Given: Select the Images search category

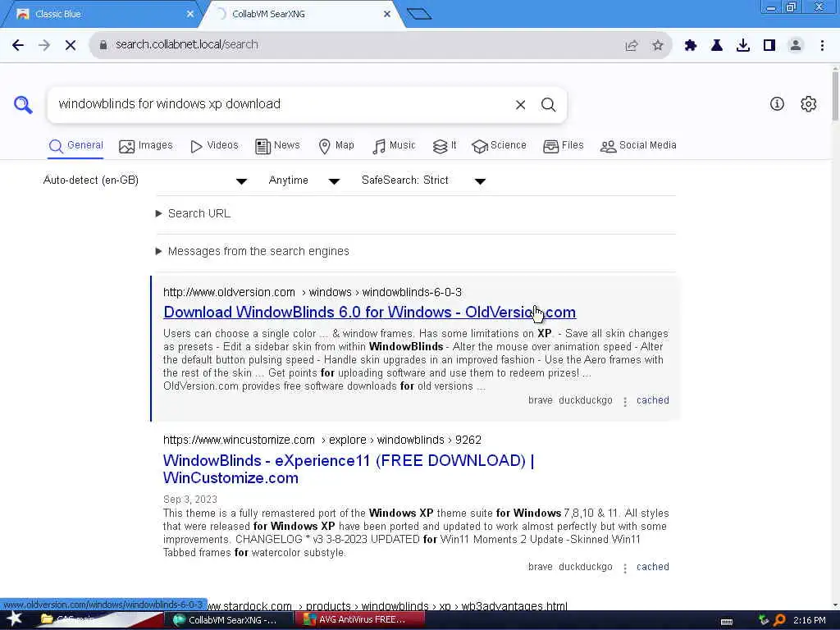Looking at the screenshot, I should pos(146,146).
